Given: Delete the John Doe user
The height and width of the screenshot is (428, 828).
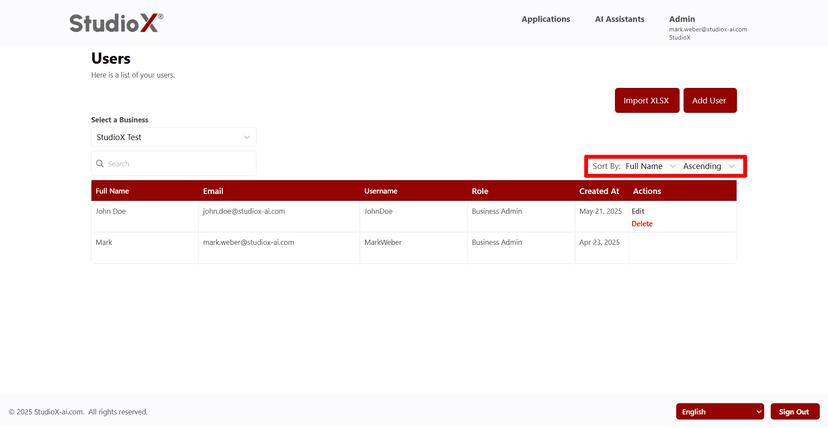Looking at the screenshot, I should pos(642,224).
